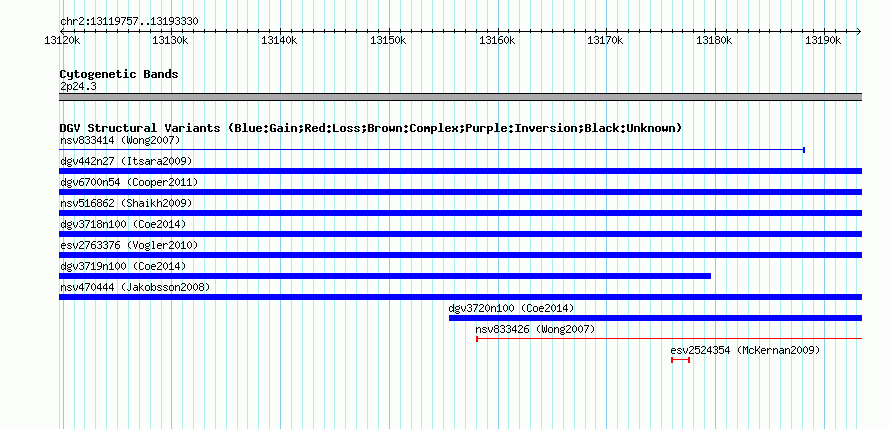Click the dgv3719n100 (Coe2014) label
Image resolution: width=890 pixels, height=429 pixels.
click(x=123, y=266)
